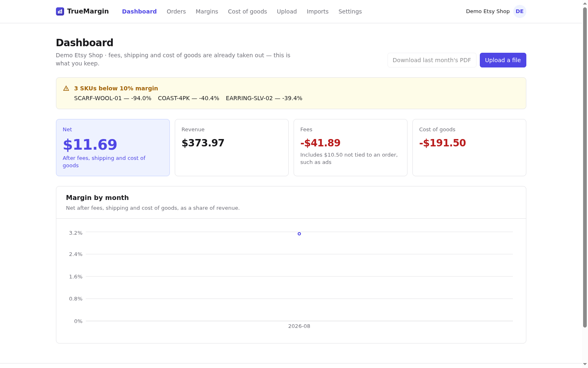This screenshot has width=588, height=368.
Task: Select the Net $11.69 value
Action: (90, 145)
